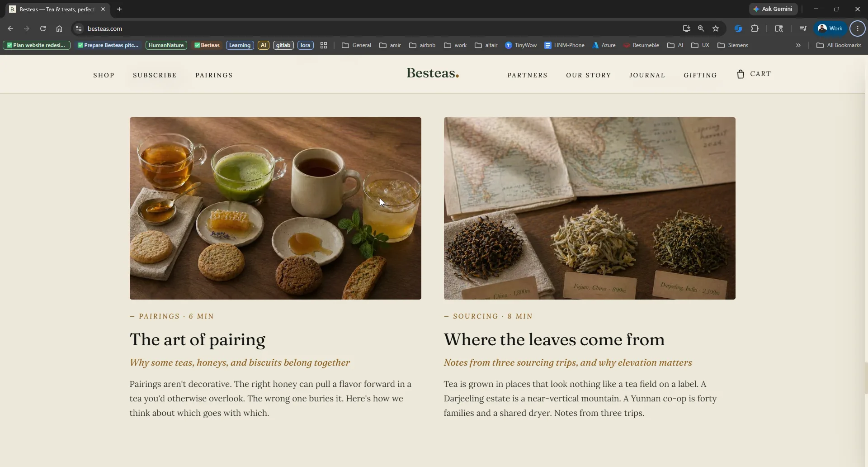This screenshot has height=467, width=868.
Task: Open a new tab with plus icon
Action: pos(119,9)
